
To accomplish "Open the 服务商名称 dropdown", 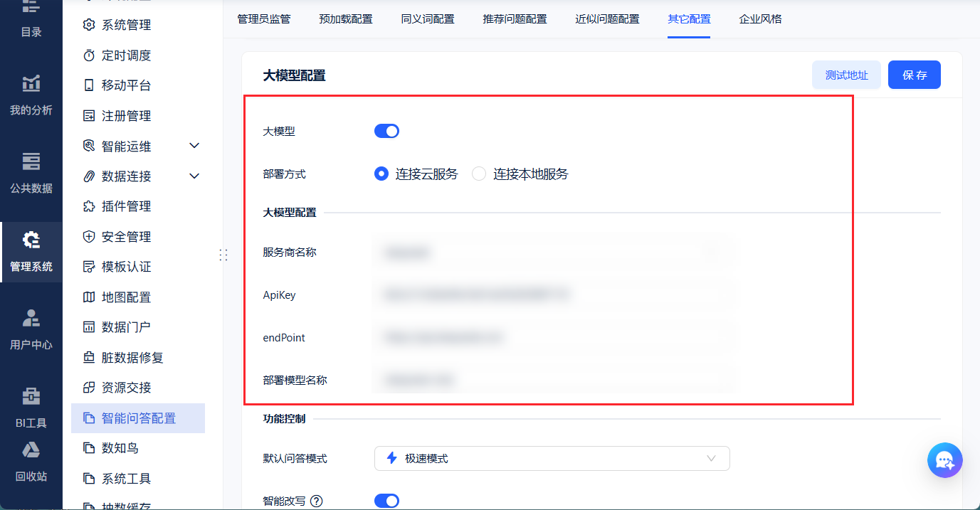I will click(x=552, y=252).
